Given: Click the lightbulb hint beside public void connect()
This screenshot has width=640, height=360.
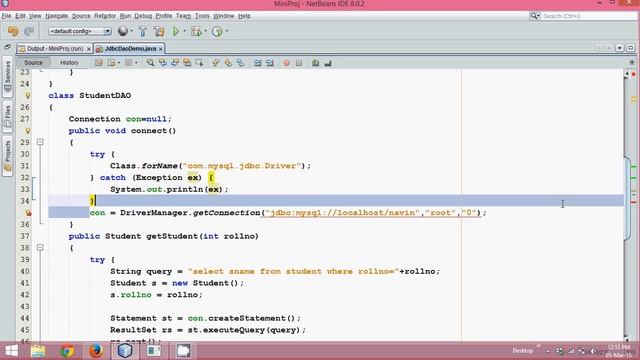Looking at the screenshot, I should pyautogui.click(x=27, y=131).
